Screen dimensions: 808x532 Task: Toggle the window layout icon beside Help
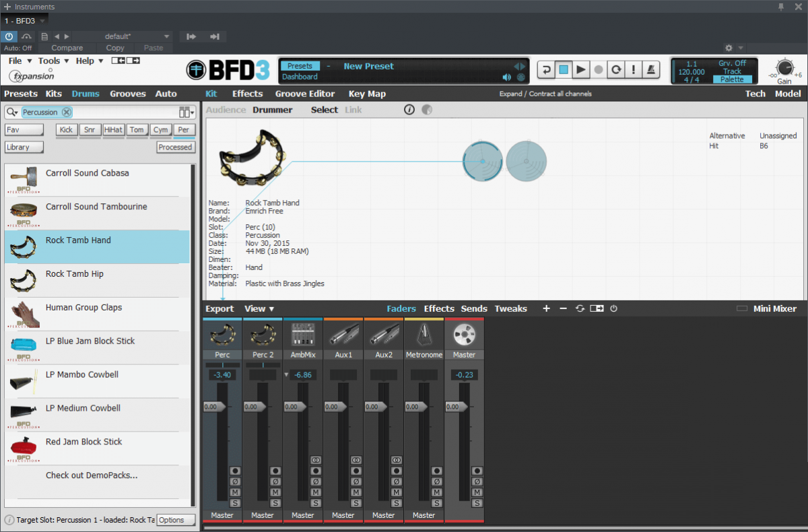125,61
